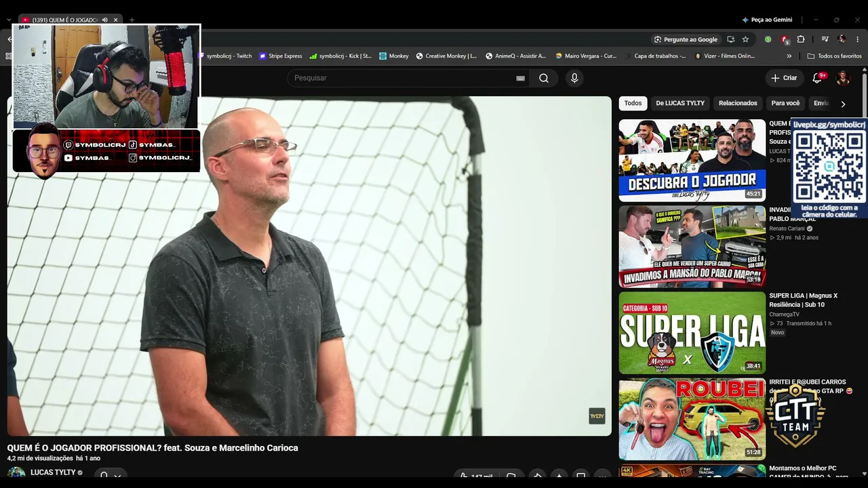Click 'Peça ao Gemini' button

767,20
